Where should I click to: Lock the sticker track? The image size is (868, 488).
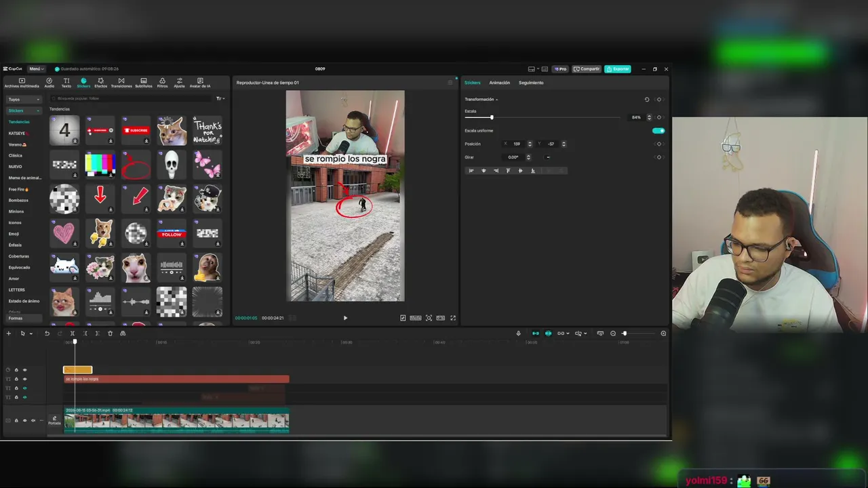[x=16, y=370]
